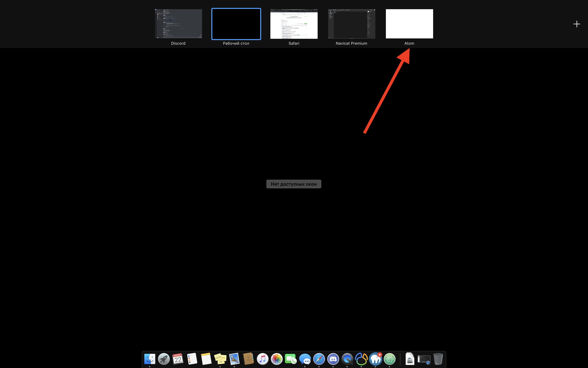Open Notes app in Dock
588x368 pixels.
click(x=206, y=359)
